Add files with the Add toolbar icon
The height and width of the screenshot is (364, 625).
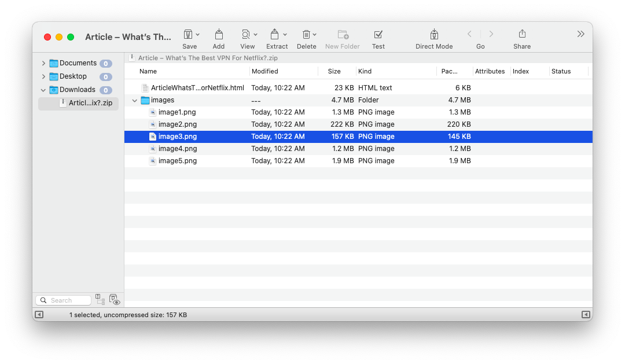pyautogui.click(x=219, y=35)
